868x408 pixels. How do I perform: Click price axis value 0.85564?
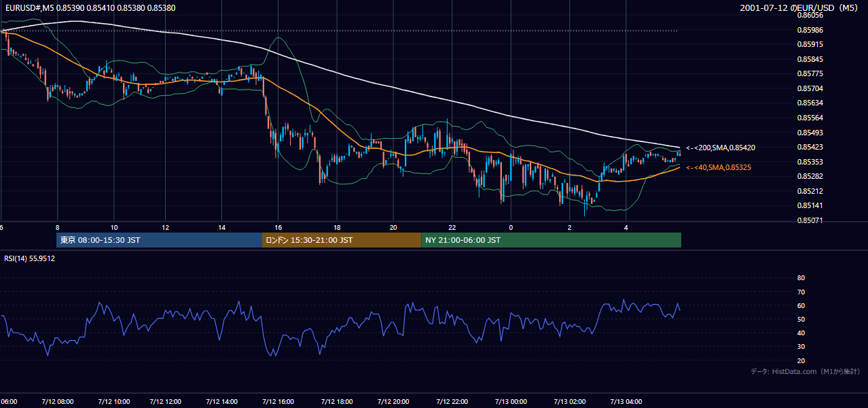pos(810,118)
